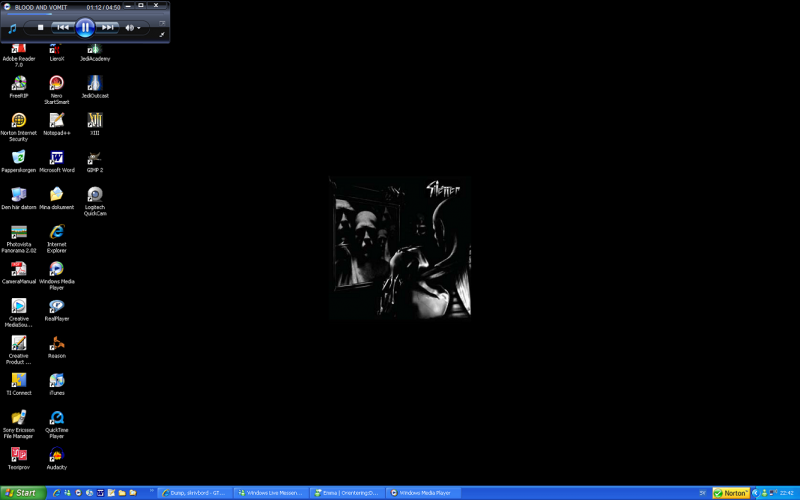Select the Teoriprov desktop icon
This screenshot has width=800, height=500.
click(x=19, y=458)
